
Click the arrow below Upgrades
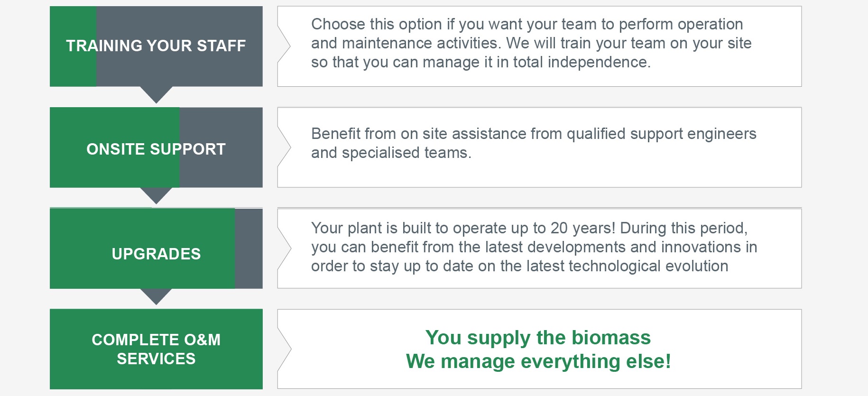[156, 297]
